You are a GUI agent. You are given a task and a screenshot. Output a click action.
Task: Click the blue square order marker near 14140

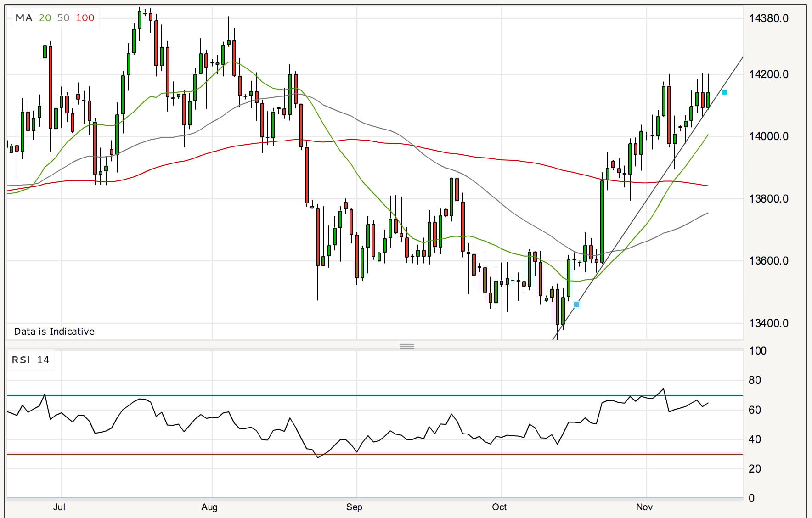[x=724, y=92]
